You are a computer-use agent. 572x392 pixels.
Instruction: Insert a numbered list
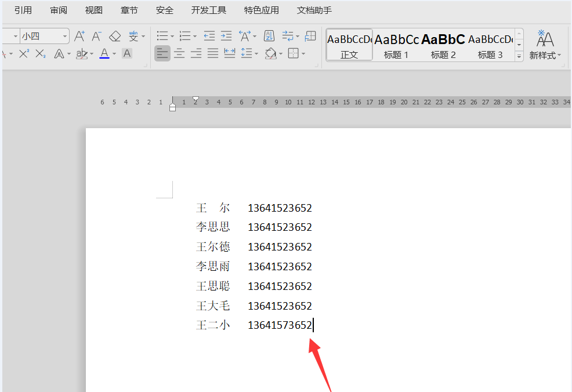(185, 36)
